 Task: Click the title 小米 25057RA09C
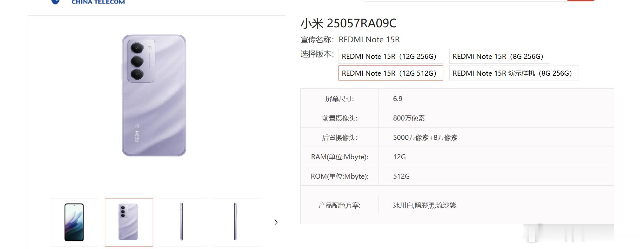tap(348, 23)
